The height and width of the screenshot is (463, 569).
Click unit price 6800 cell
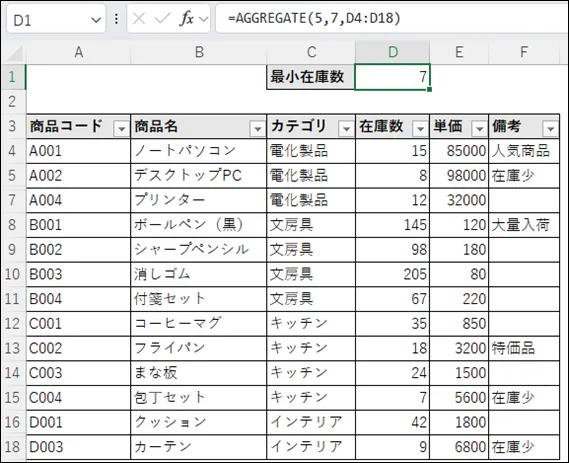(x=459, y=447)
